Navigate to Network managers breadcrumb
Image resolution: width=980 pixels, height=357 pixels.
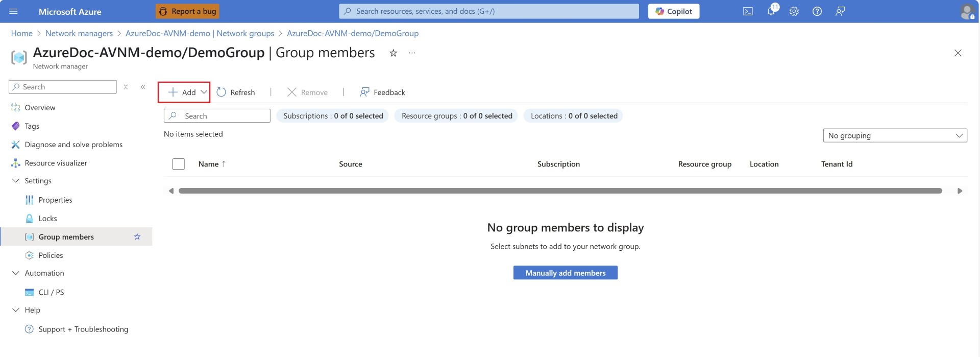pyautogui.click(x=79, y=33)
